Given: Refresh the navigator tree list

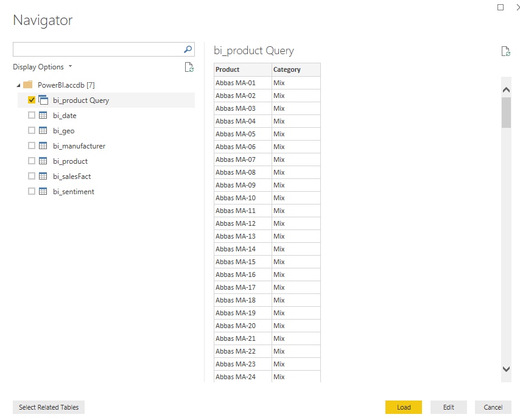Looking at the screenshot, I should (x=189, y=68).
